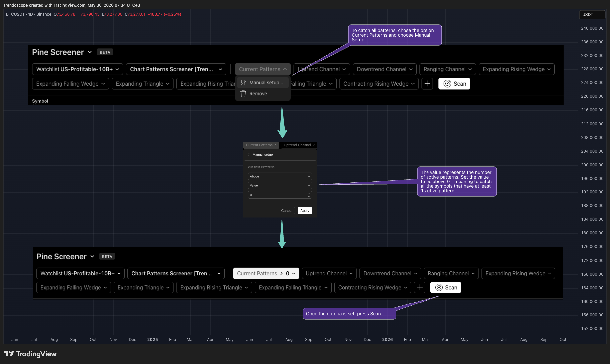Click the BTCUSDT · 1D · Binance title
The height and width of the screenshot is (364, 610).
29,14
